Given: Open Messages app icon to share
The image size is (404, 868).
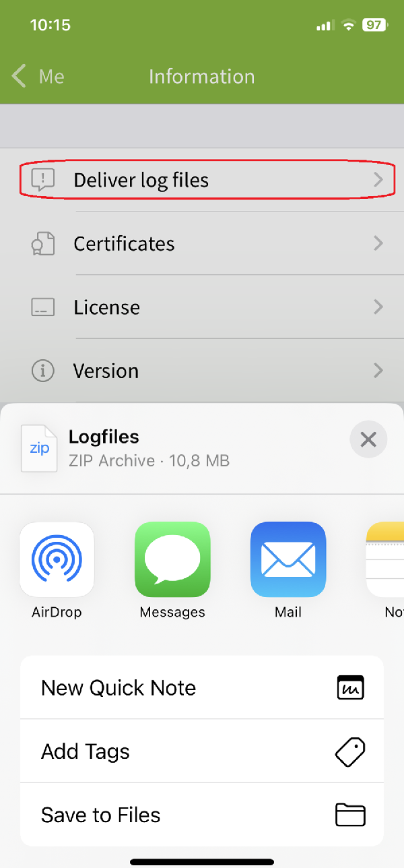Looking at the screenshot, I should (x=172, y=559).
